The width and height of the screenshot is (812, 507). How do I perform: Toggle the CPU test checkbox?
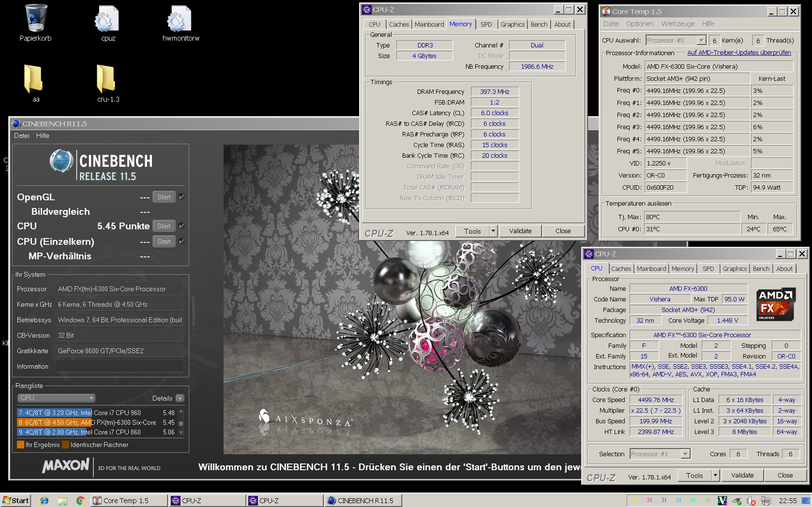pos(181,226)
